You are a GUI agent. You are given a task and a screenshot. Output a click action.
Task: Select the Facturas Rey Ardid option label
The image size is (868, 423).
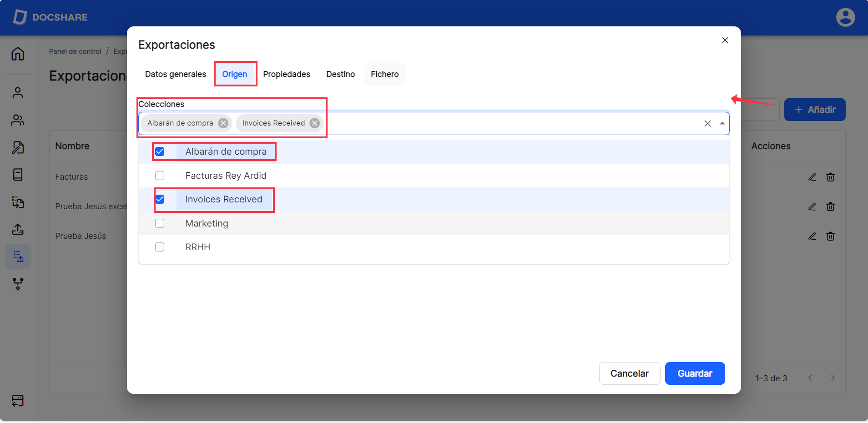(x=226, y=176)
